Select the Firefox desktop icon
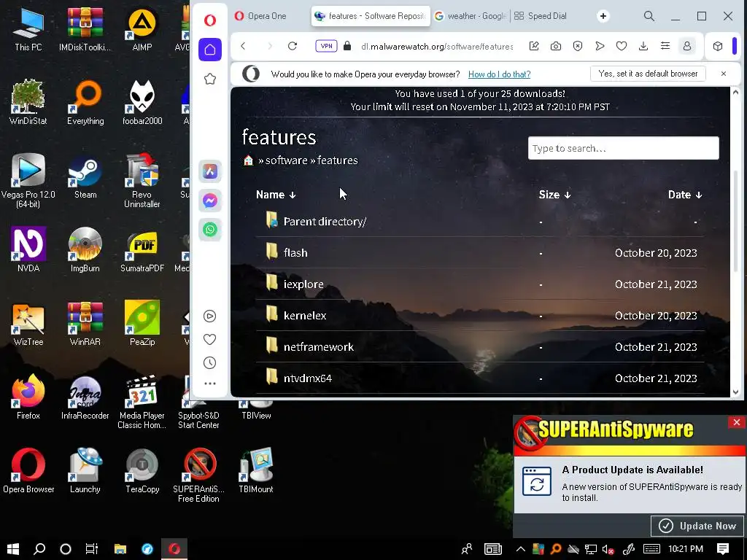 [x=28, y=397]
